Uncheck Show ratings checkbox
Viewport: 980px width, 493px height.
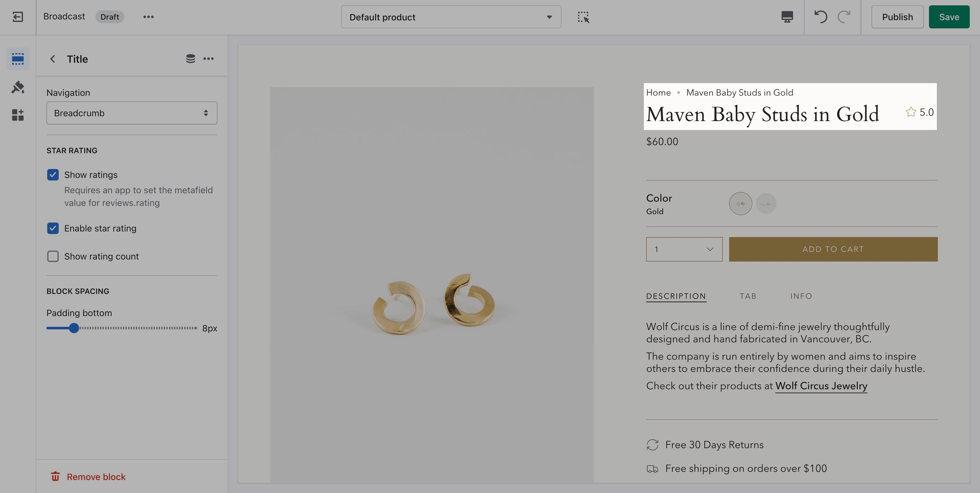pos(53,175)
